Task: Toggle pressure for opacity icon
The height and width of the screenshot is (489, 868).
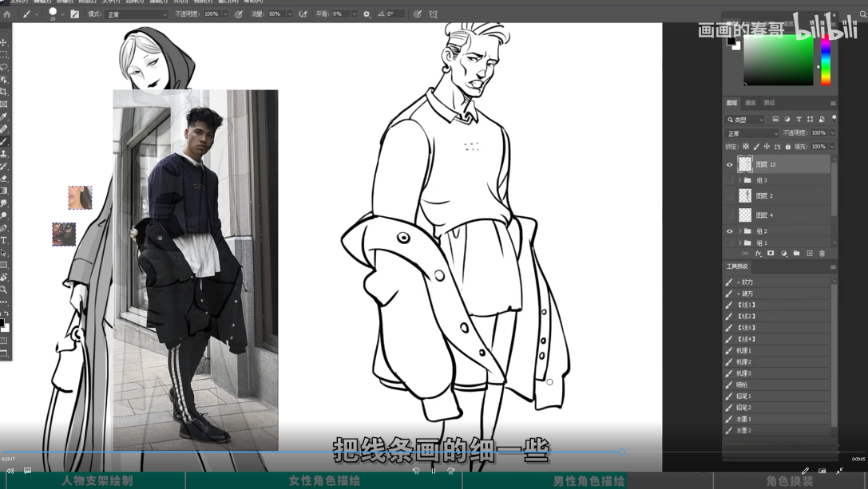Action: [239, 14]
